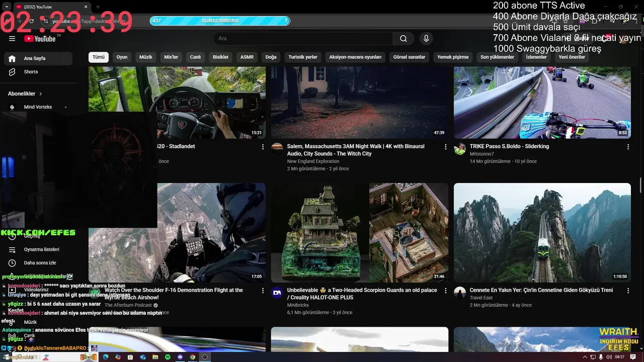Select the Yeni öneriler chip
This screenshot has height=362, width=644.
572,57
